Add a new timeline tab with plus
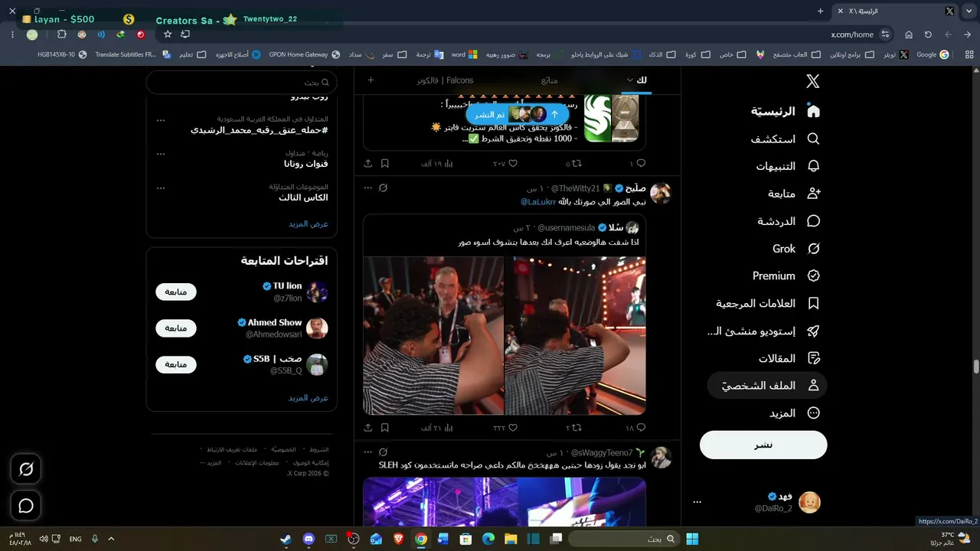 [x=371, y=80]
